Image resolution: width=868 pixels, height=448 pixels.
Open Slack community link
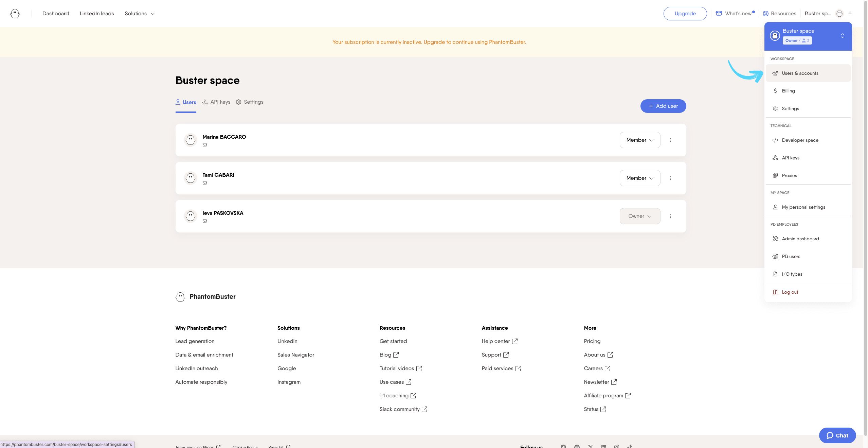coord(403,409)
